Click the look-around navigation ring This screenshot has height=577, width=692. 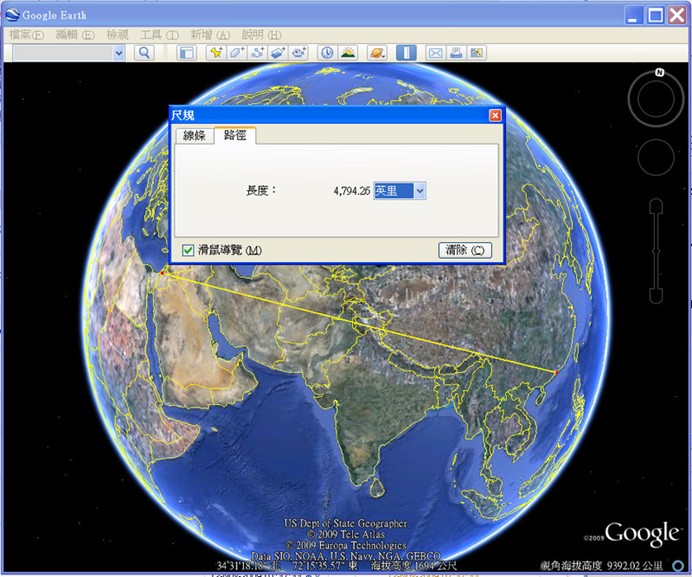pos(656,98)
